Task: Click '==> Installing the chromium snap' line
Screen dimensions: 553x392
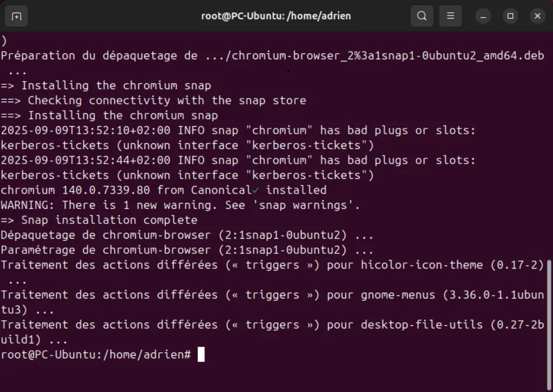Action: (109, 116)
